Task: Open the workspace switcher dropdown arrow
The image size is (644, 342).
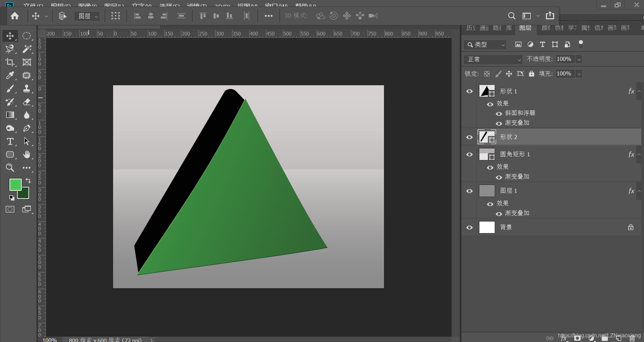Action: tap(538, 16)
